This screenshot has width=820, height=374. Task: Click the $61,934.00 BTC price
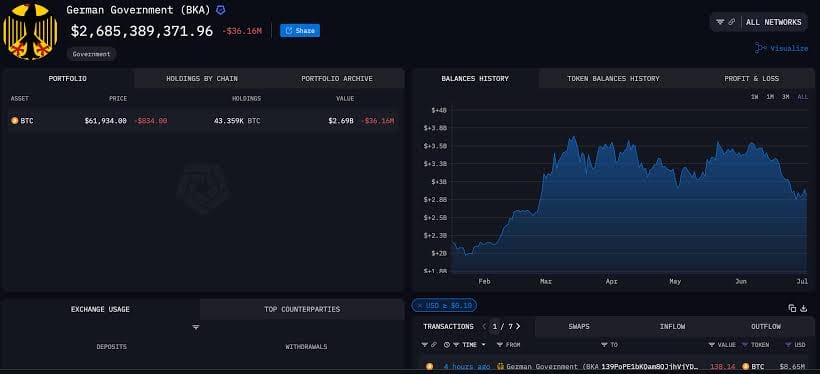pyautogui.click(x=105, y=121)
